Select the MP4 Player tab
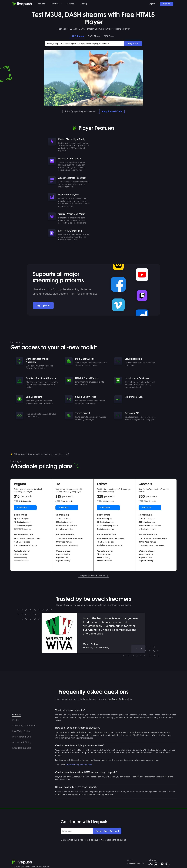The width and height of the screenshot is (187, 868). (109, 36)
